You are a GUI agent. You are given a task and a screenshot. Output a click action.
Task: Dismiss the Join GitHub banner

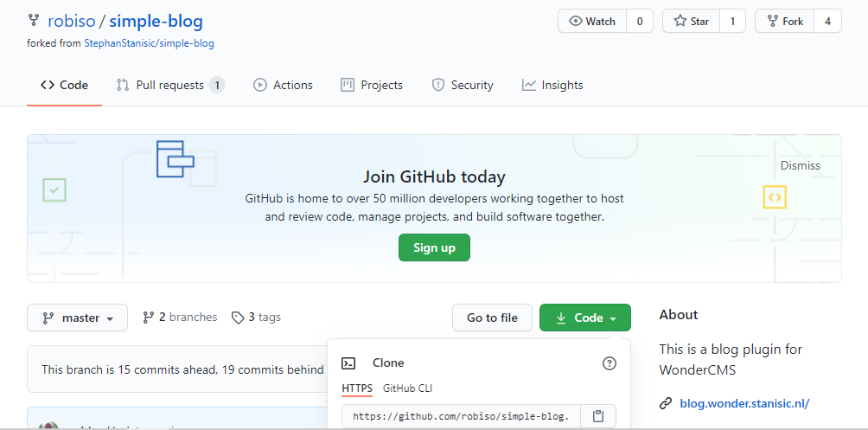click(x=800, y=165)
